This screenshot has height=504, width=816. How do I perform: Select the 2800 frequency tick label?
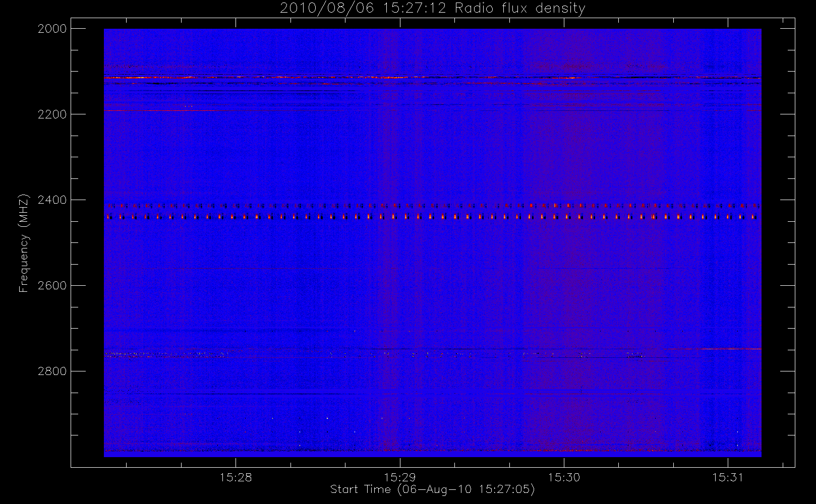[52, 371]
